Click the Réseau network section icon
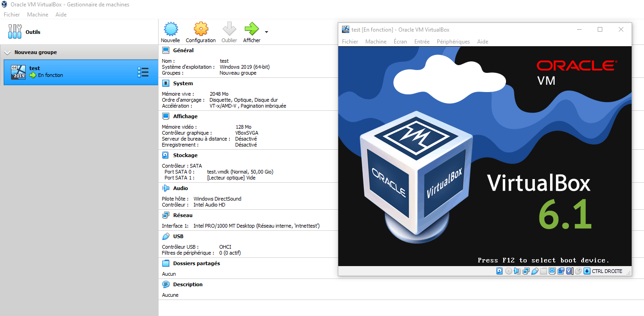 [165, 215]
